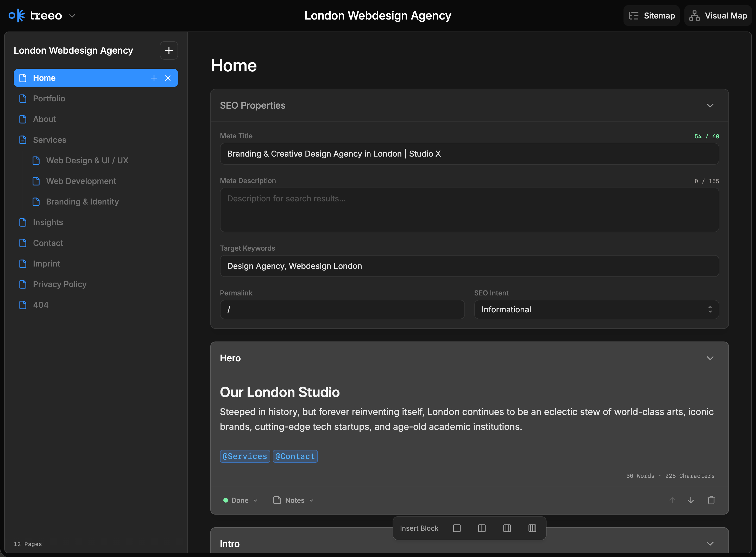Viewport: 756px width, 557px height.
Task: Delete the Hero block with trash icon
Action: 711,500
